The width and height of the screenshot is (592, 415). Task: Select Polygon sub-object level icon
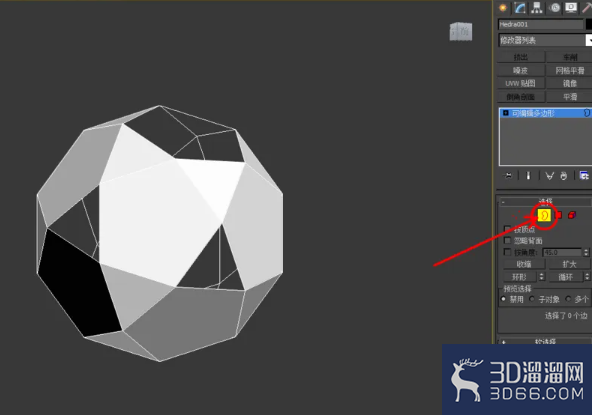tap(558, 215)
